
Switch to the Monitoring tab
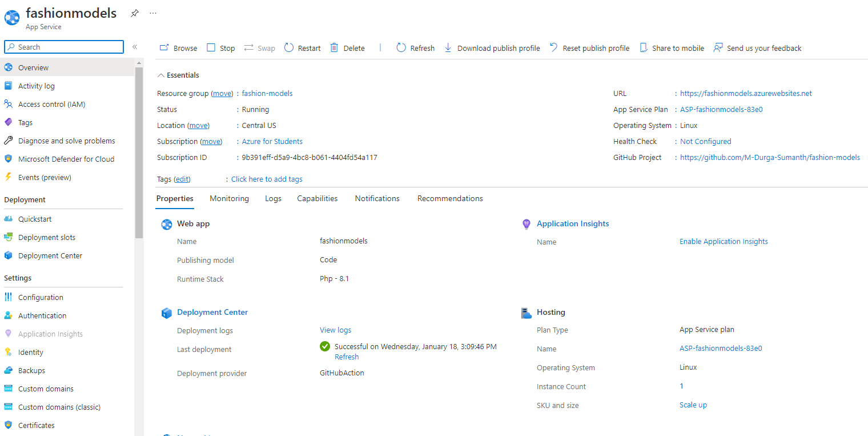pos(229,198)
